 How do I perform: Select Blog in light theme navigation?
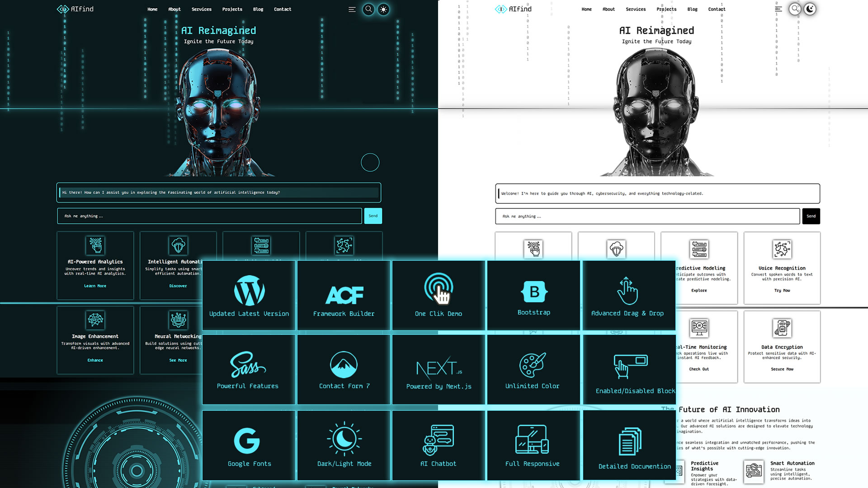(x=692, y=9)
